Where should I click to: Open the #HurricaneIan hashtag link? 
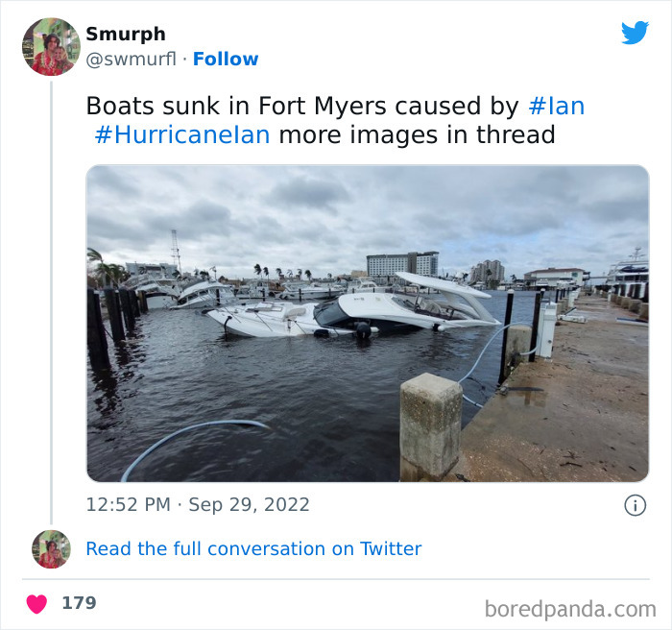click(x=182, y=134)
